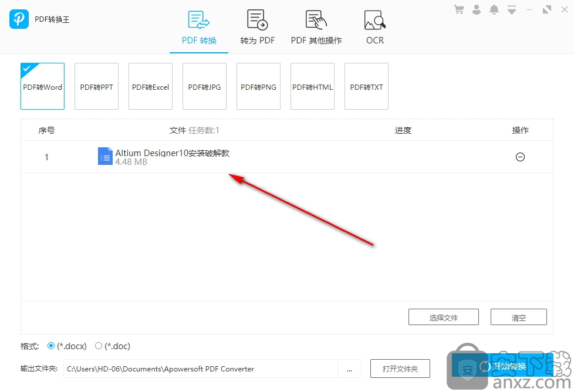Remove the Altium Designer10 file from list
Viewport: 574px width, 392px height.
(x=520, y=157)
